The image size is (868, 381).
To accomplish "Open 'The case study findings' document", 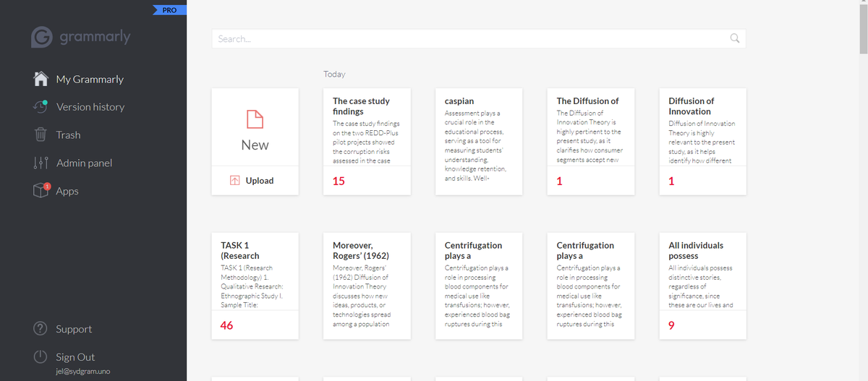I will coord(367,142).
